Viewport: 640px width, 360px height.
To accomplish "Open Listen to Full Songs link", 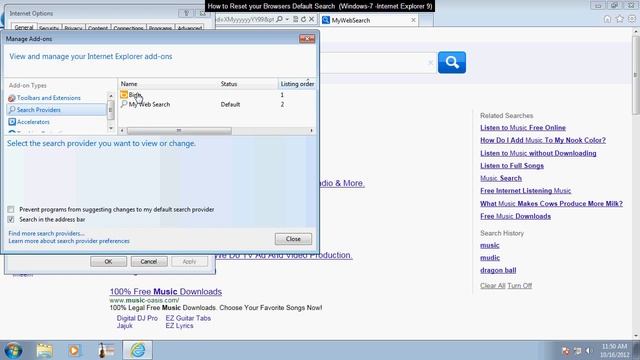I will [x=512, y=166].
